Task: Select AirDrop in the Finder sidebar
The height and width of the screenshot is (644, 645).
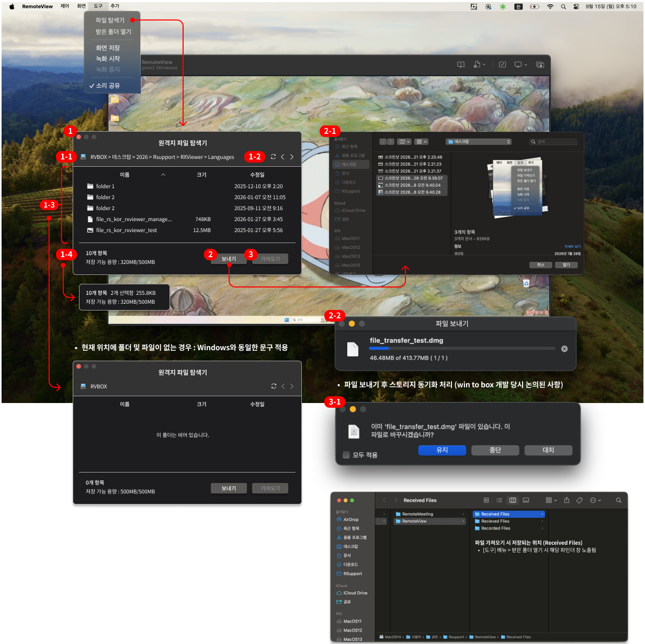Action: (x=351, y=520)
